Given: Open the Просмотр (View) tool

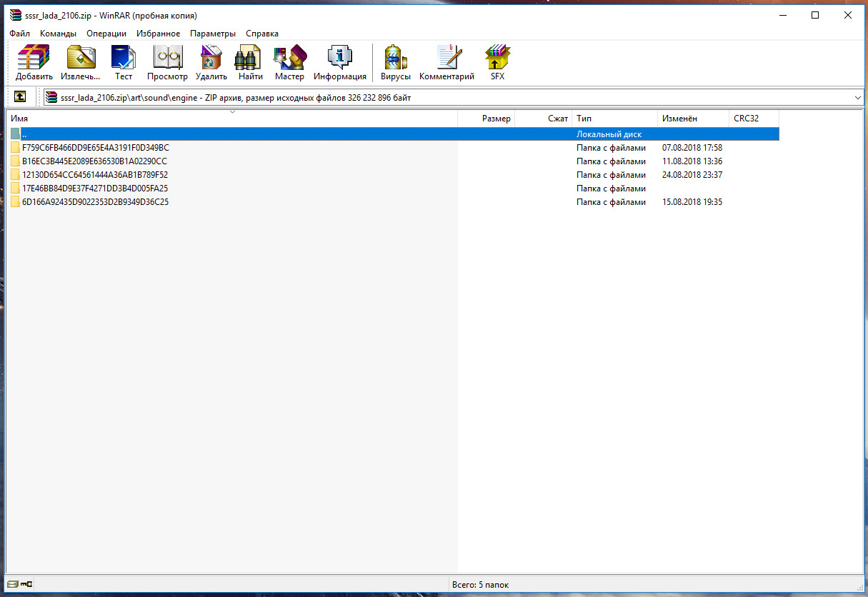Looking at the screenshot, I should pyautogui.click(x=167, y=63).
